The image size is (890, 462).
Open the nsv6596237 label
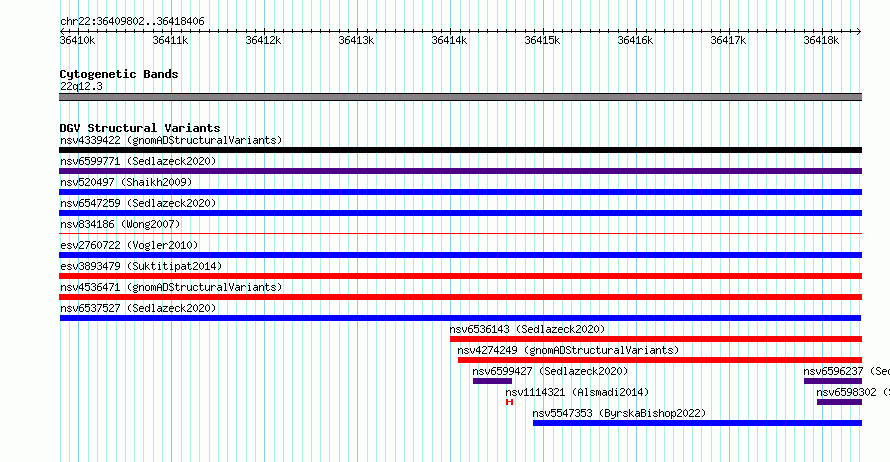tap(846, 371)
